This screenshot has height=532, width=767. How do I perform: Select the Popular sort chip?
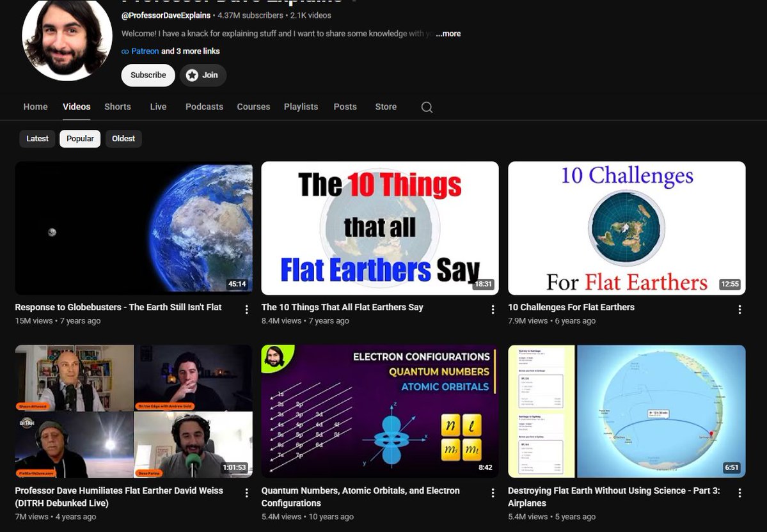point(80,138)
